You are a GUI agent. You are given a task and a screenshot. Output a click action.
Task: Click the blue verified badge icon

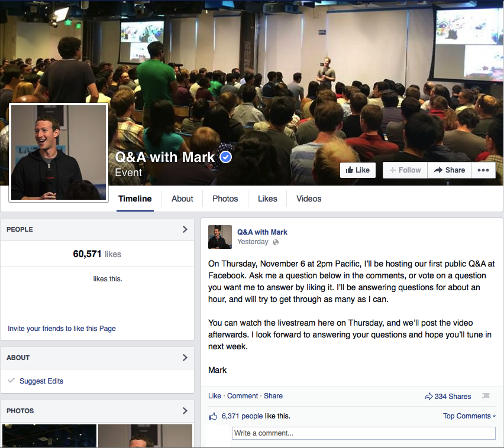coord(225,157)
